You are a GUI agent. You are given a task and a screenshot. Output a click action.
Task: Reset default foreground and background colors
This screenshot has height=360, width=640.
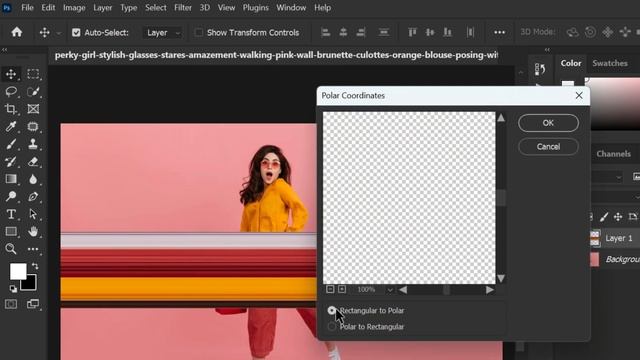point(13,289)
